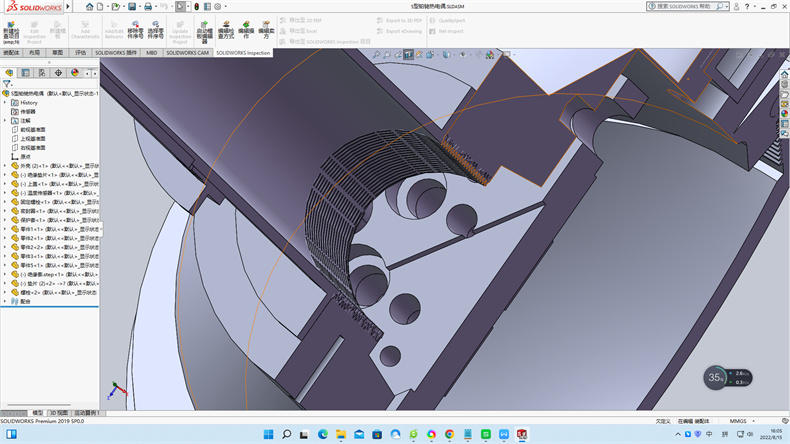This screenshot has width=790, height=444.
Task: Open the Windows Start menu
Action: 266,434
